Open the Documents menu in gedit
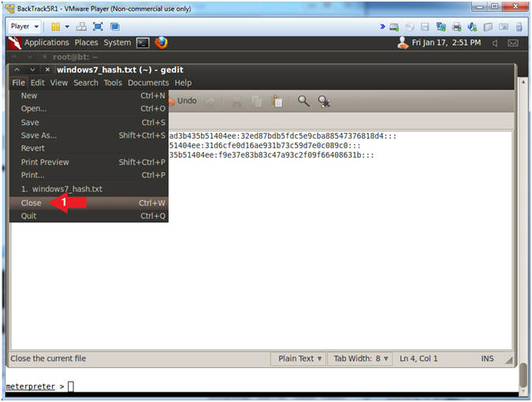Screen dimensions: 532x402 [x=148, y=83]
